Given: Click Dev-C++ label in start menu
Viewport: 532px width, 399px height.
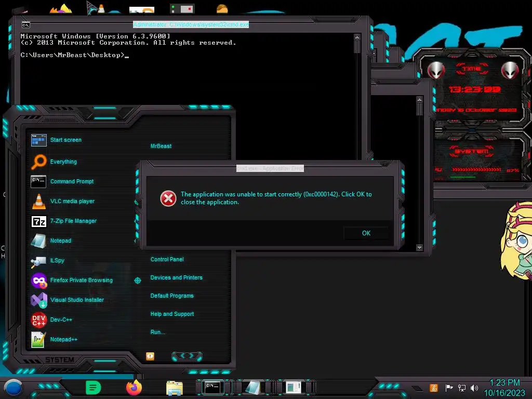Looking at the screenshot, I should click(61, 320).
